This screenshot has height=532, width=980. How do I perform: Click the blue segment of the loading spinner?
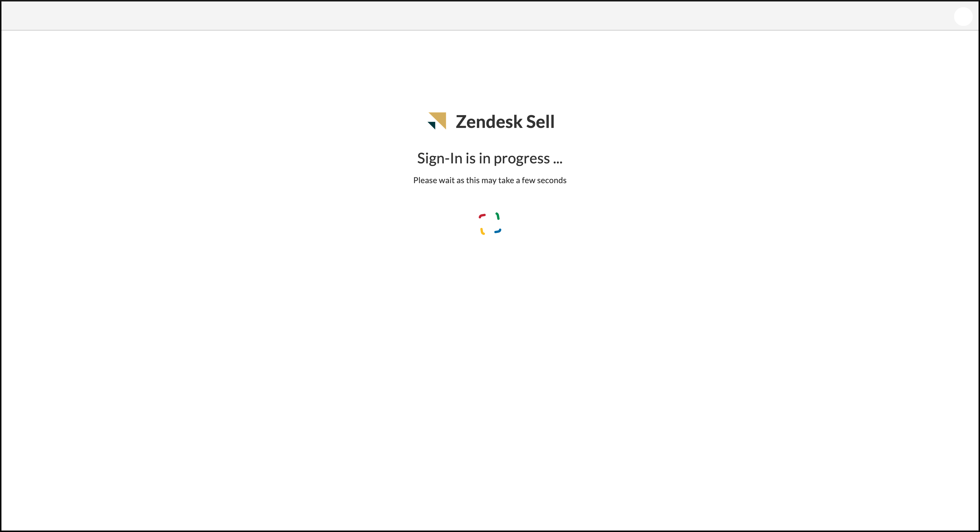coord(498,231)
